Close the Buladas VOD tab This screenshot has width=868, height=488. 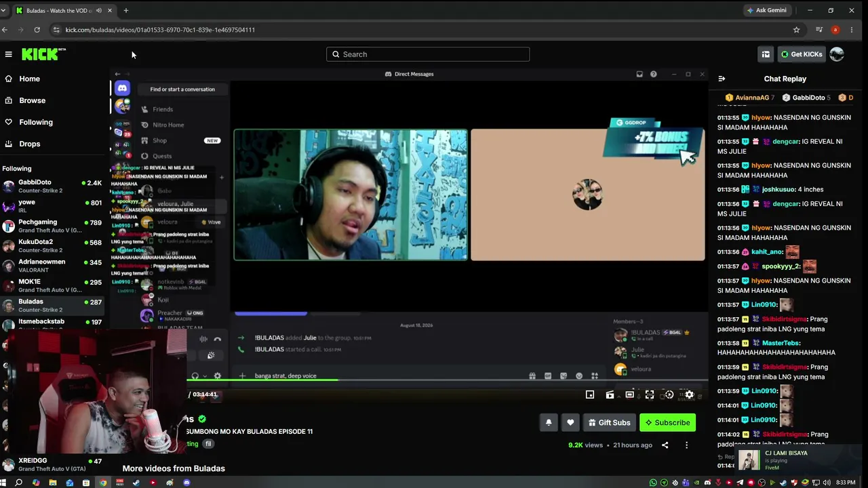(x=110, y=10)
